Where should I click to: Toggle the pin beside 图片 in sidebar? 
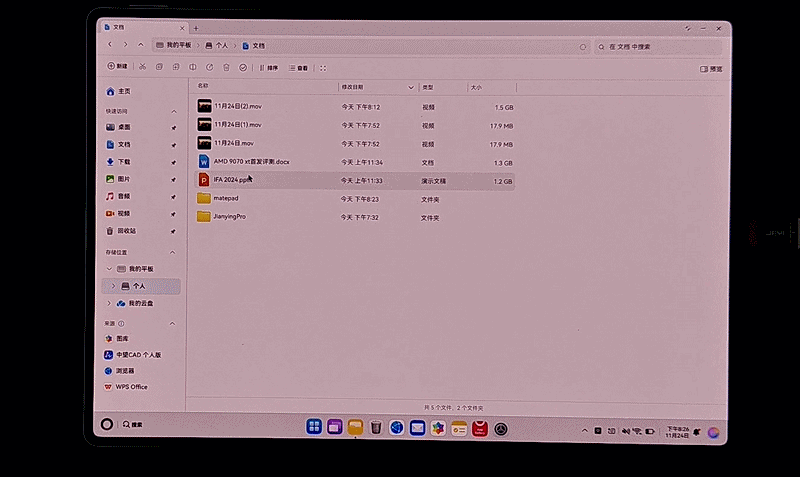173,179
